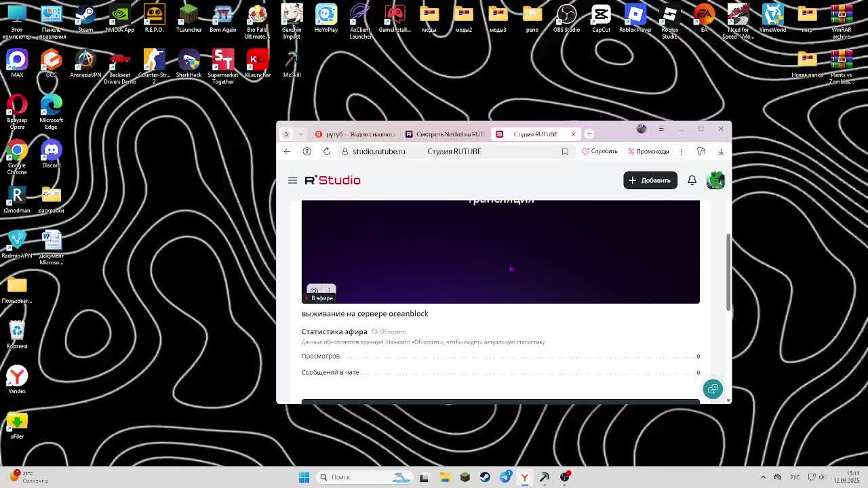The height and width of the screenshot is (488, 868).
Task: Click the user profile avatar
Action: [715, 180]
